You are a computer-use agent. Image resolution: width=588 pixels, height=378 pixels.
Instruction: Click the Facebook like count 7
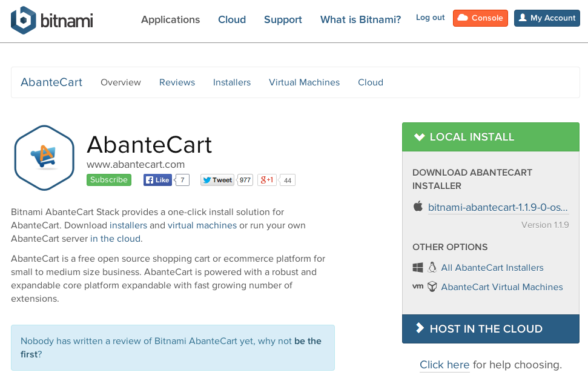click(x=182, y=180)
